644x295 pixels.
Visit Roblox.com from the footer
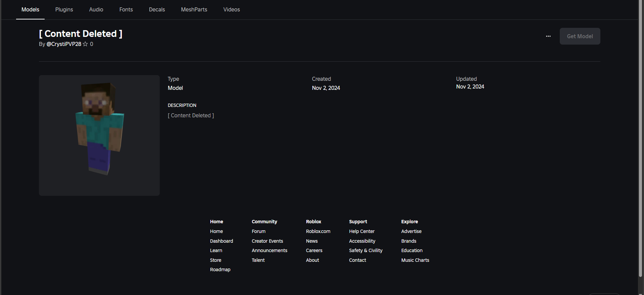(318, 231)
